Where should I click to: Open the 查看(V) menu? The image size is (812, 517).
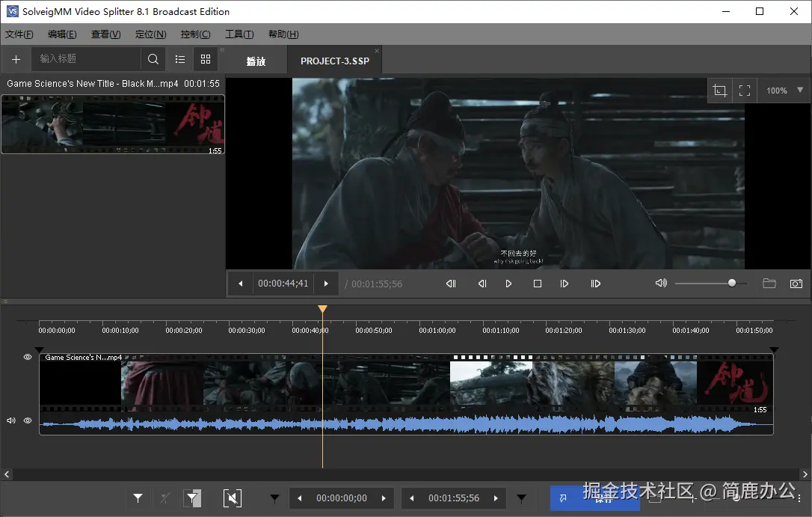pos(105,34)
